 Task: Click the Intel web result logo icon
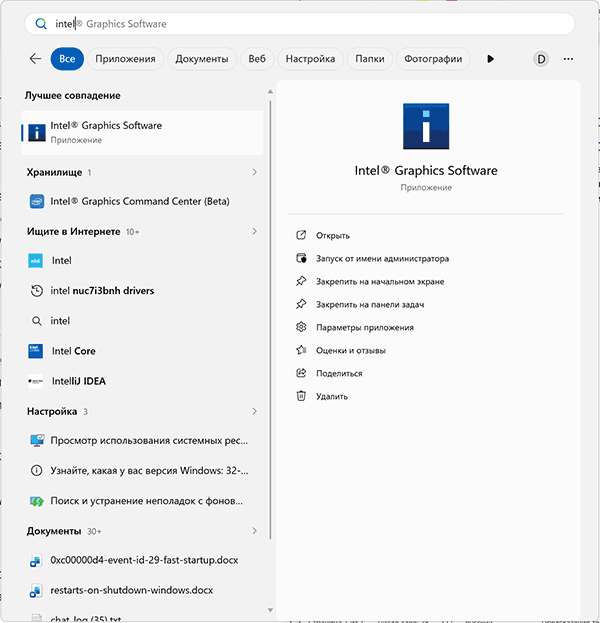[35, 261]
